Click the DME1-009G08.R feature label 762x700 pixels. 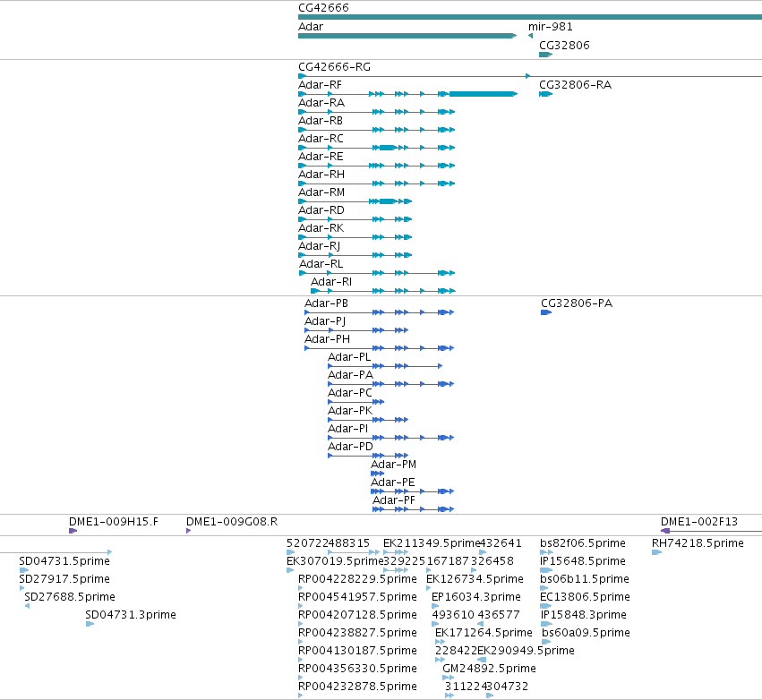pyautogui.click(x=232, y=522)
